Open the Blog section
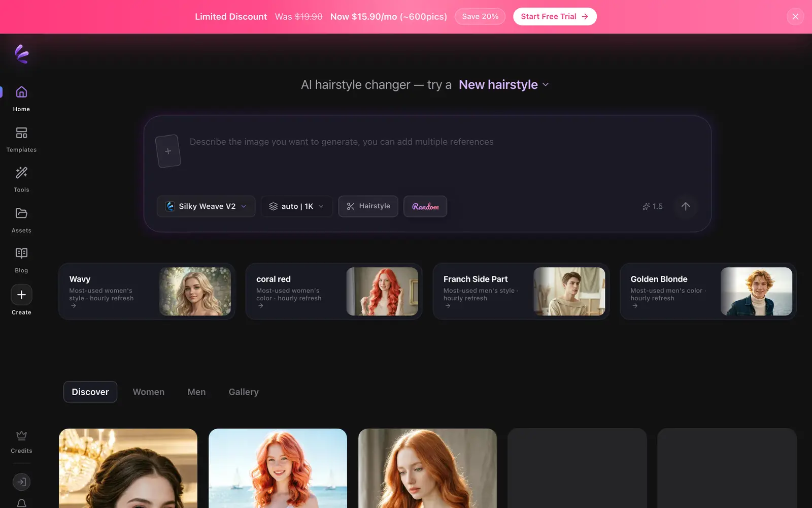 [21, 260]
